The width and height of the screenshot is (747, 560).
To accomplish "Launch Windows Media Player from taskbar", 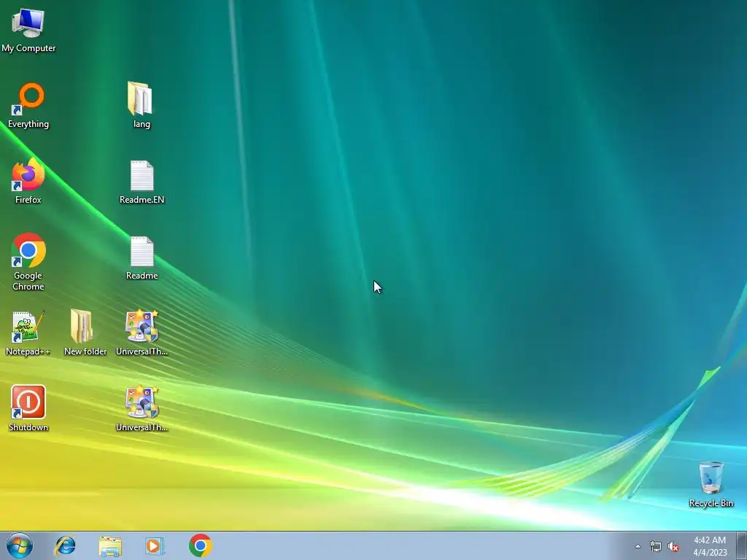I will (155, 545).
